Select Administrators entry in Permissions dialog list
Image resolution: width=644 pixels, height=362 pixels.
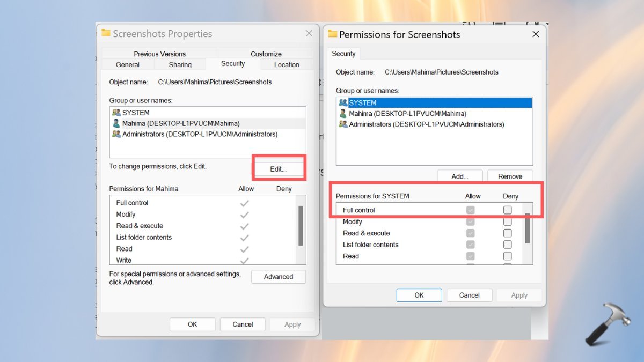435,124
